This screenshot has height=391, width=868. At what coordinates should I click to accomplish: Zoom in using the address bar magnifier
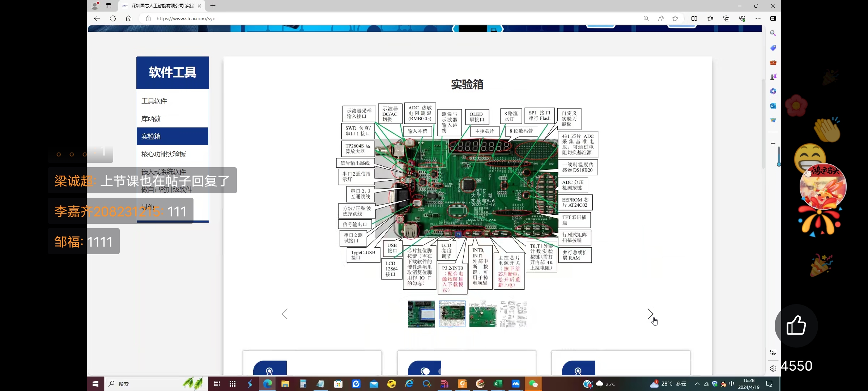tap(646, 18)
